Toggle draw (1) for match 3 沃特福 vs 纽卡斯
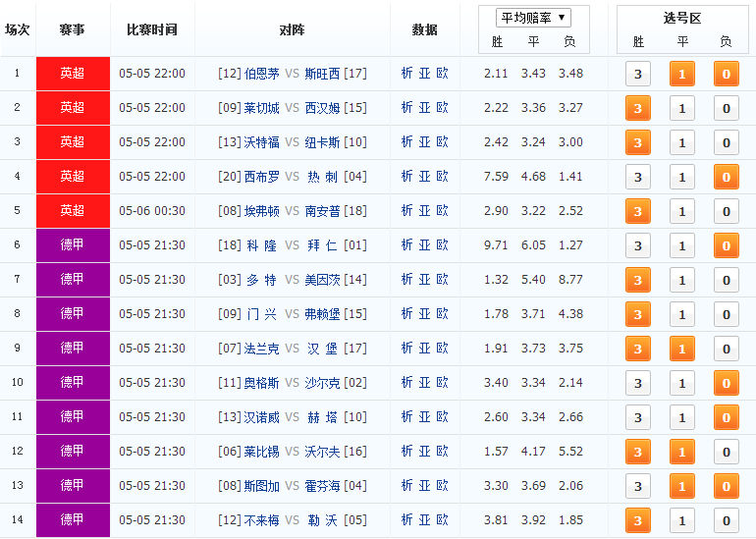 pyautogui.click(x=682, y=142)
